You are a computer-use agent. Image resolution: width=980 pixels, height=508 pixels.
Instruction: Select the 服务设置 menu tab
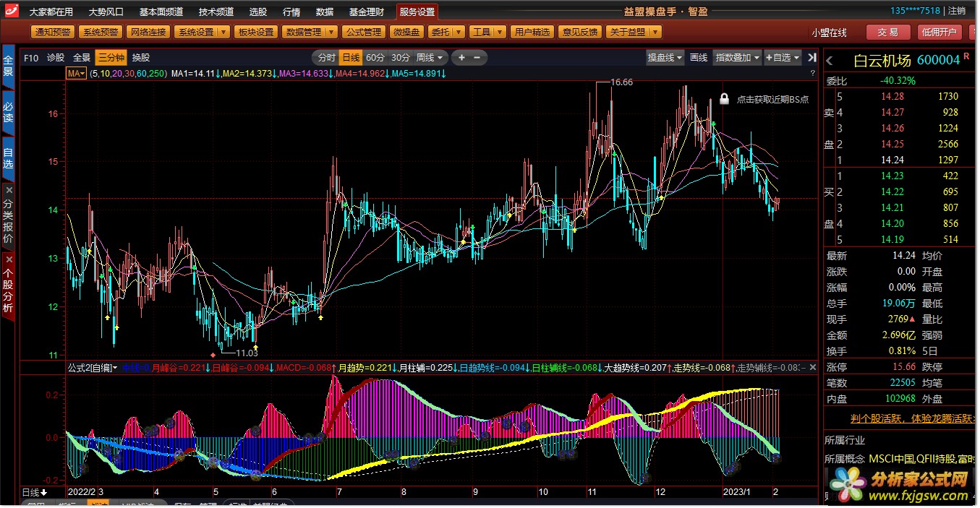coord(417,12)
